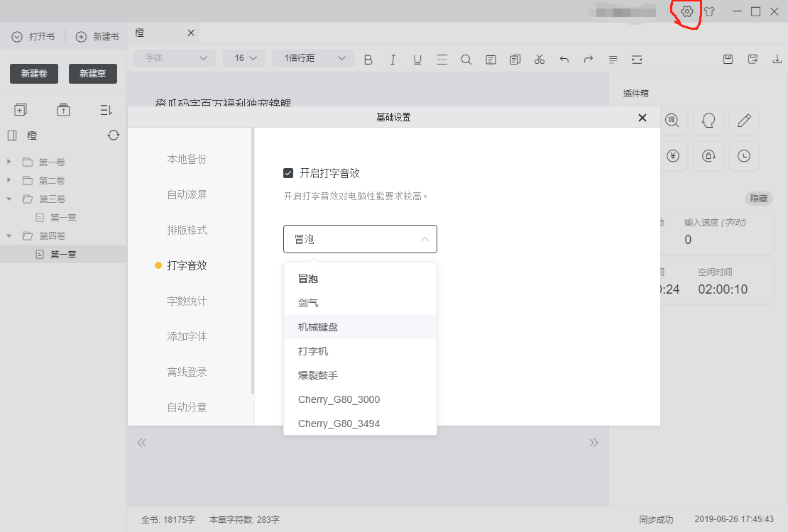Click the scissors cut icon
The image size is (788, 532).
click(x=539, y=60)
